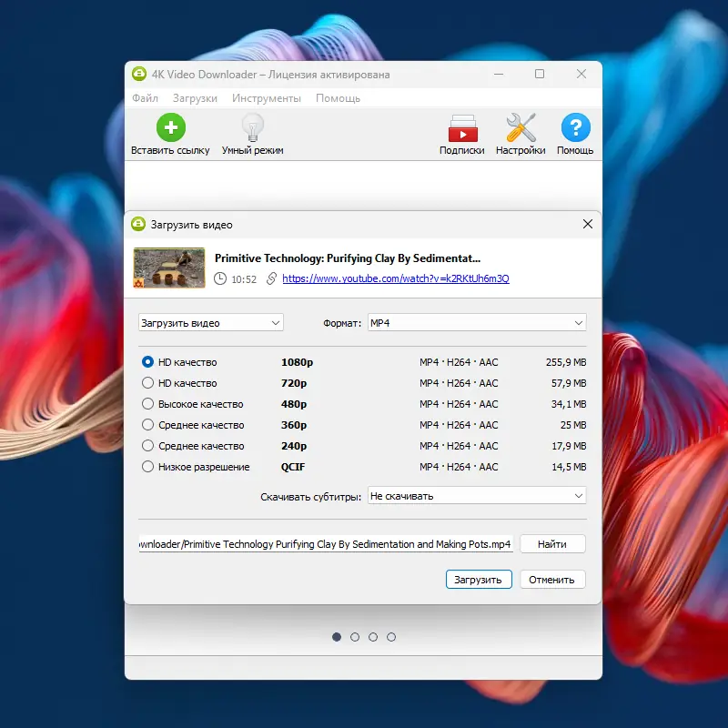The width and height of the screenshot is (728, 728).
Task: Open Подписки subscriptions icon
Action: click(x=462, y=128)
